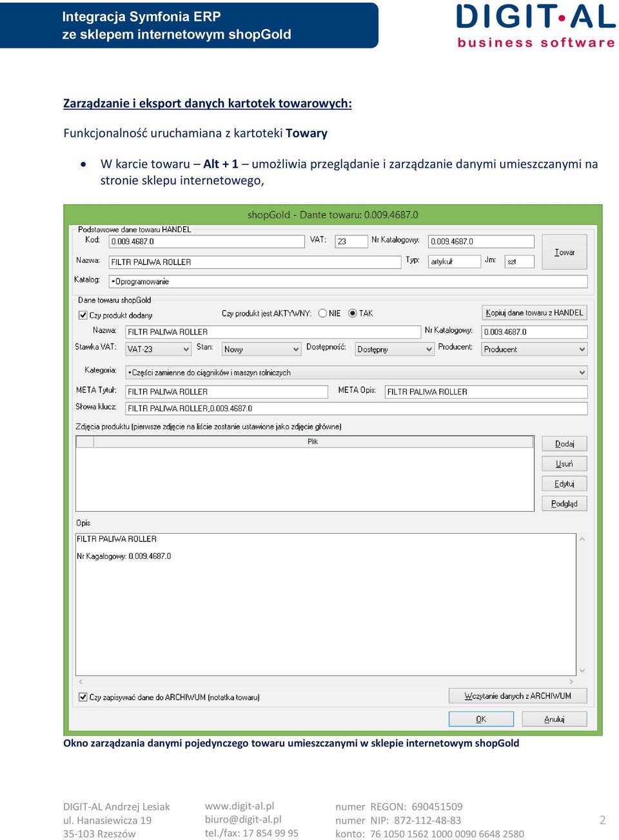
Task: Click the Słowa klucz field
Action: (357, 408)
